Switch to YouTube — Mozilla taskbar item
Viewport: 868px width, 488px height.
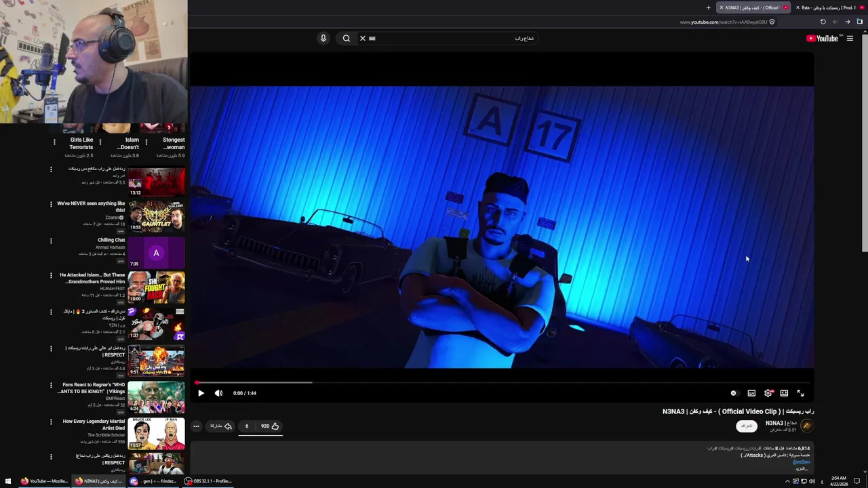44,481
